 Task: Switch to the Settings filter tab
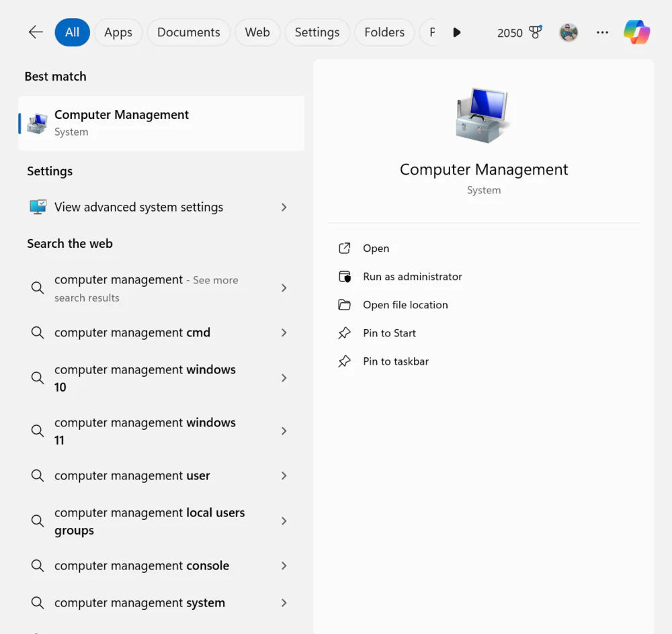317,32
